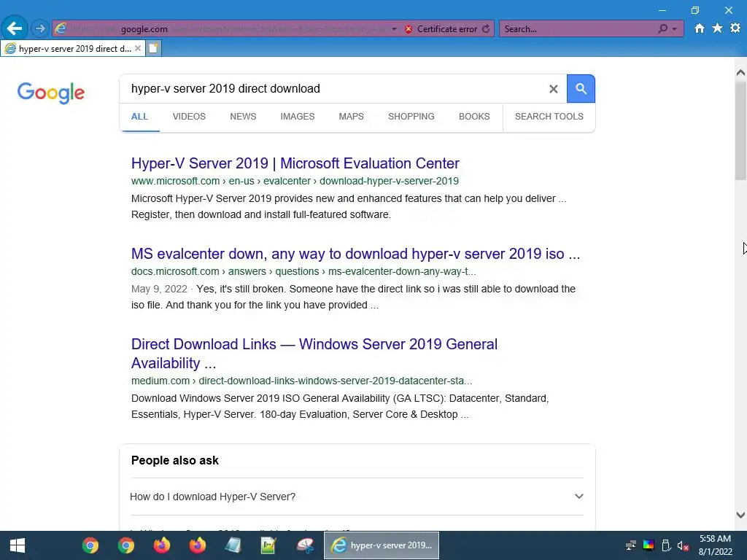This screenshot has height=560, width=747.
Task: Open Favorites star icon
Action: [717, 28]
